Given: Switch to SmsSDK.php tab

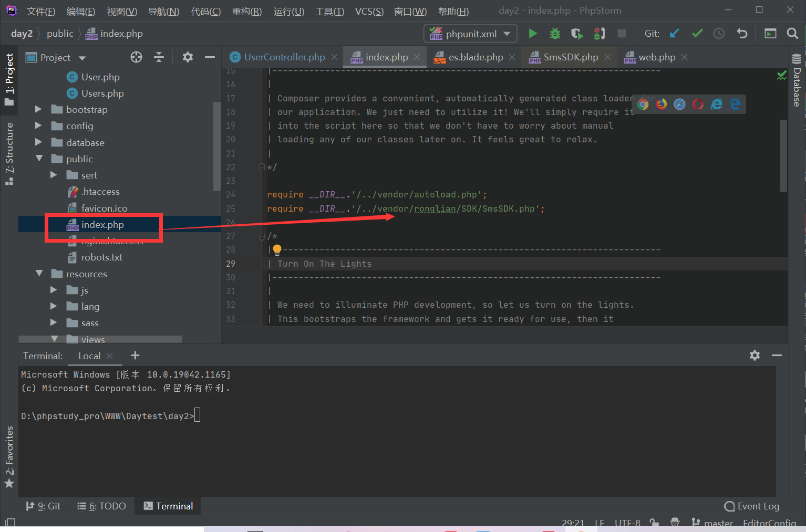Looking at the screenshot, I should point(571,57).
